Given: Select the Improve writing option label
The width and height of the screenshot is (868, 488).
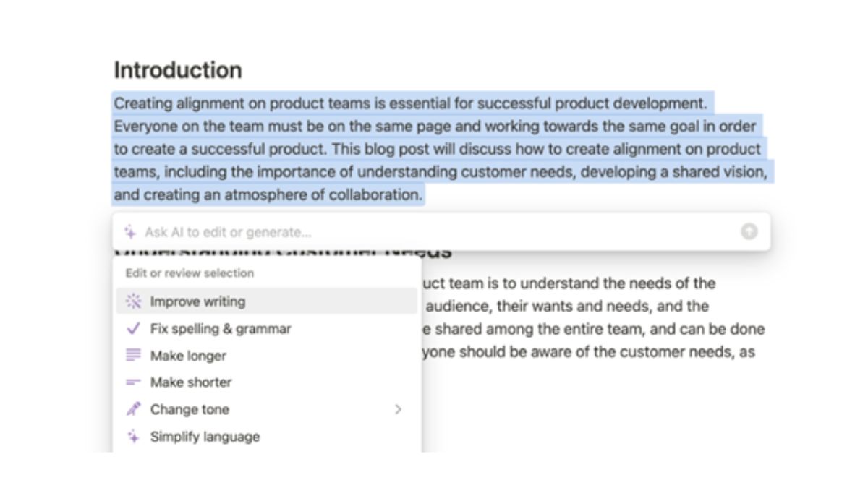Looking at the screenshot, I should pos(197,301).
